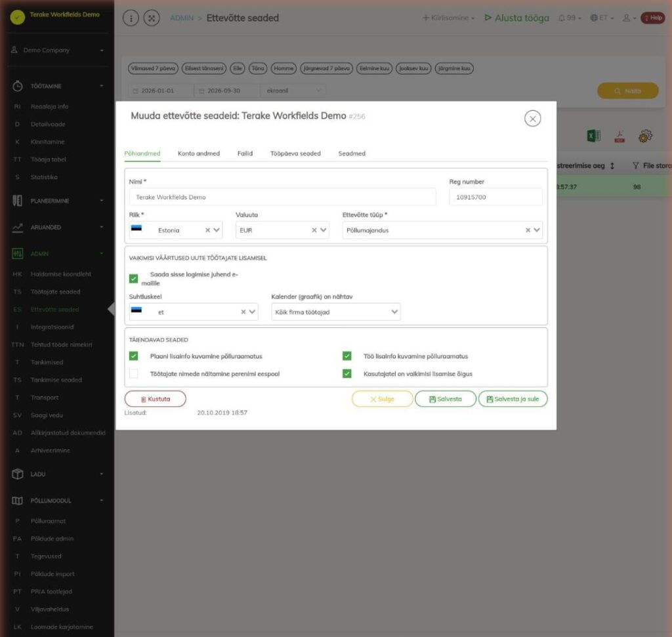Switch to the Failid tab

245,154
